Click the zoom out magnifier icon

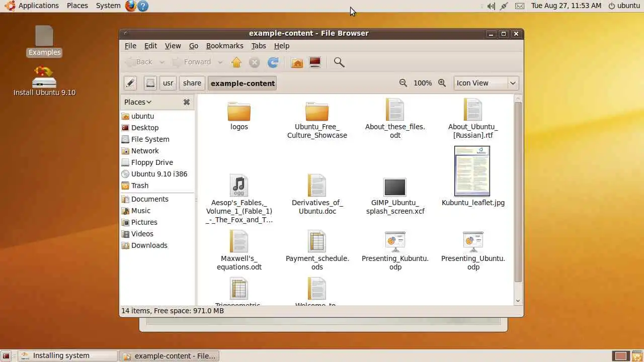coord(403,83)
